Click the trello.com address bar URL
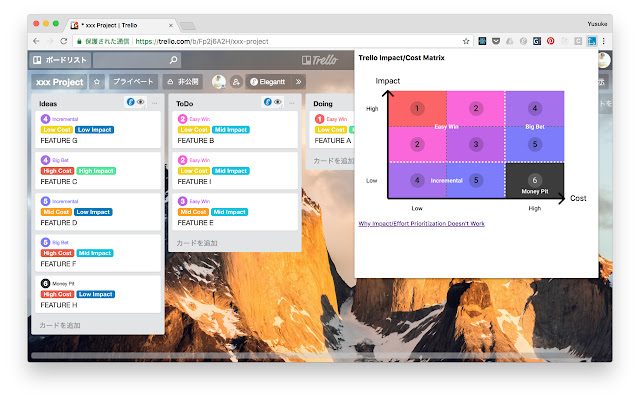 coord(202,41)
